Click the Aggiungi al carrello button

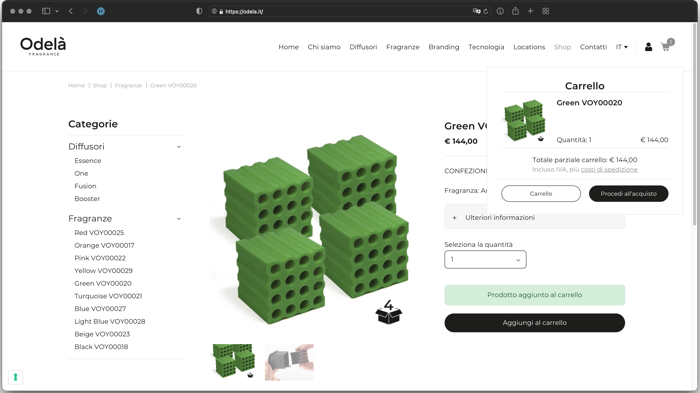534,322
